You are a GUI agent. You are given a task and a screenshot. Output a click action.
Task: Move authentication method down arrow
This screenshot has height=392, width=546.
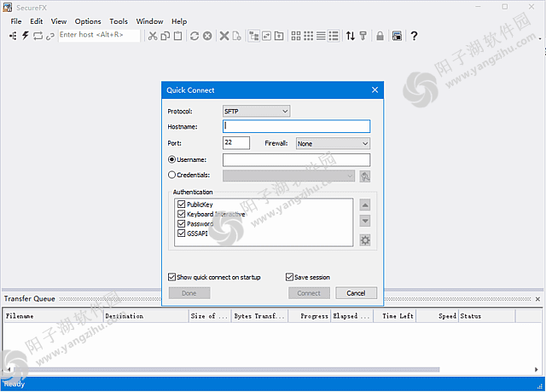click(x=364, y=221)
